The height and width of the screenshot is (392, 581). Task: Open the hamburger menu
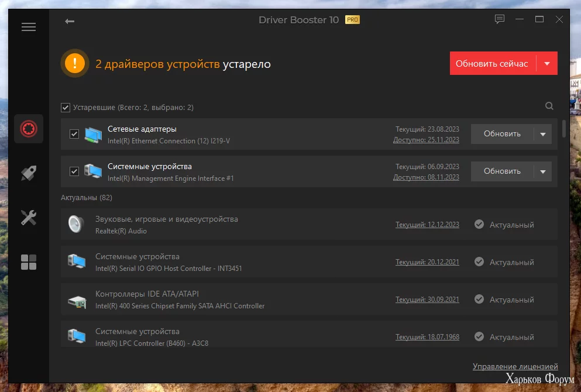29,27
